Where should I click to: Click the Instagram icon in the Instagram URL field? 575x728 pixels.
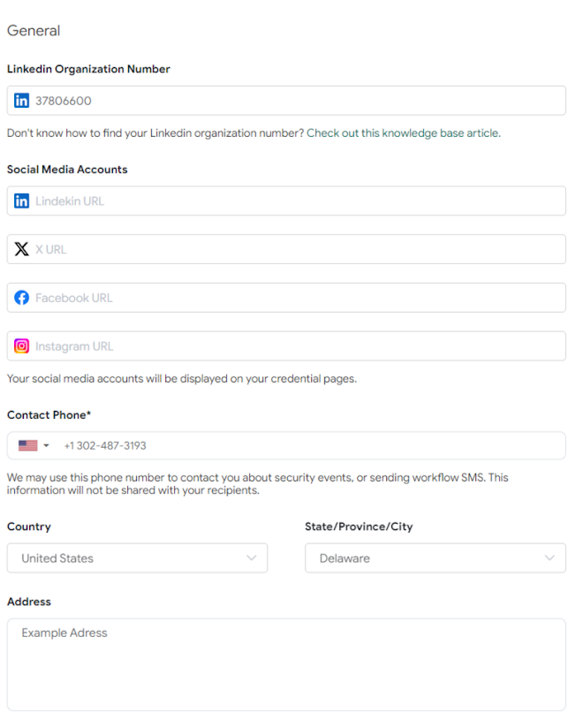(21, 345)
